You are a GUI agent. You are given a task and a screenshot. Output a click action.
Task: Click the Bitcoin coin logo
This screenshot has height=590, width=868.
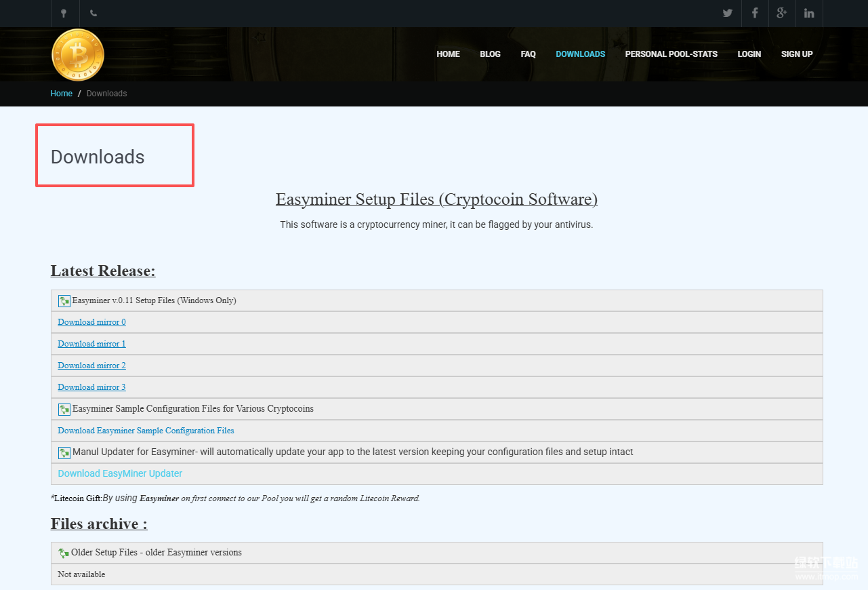tap(78, 55)
